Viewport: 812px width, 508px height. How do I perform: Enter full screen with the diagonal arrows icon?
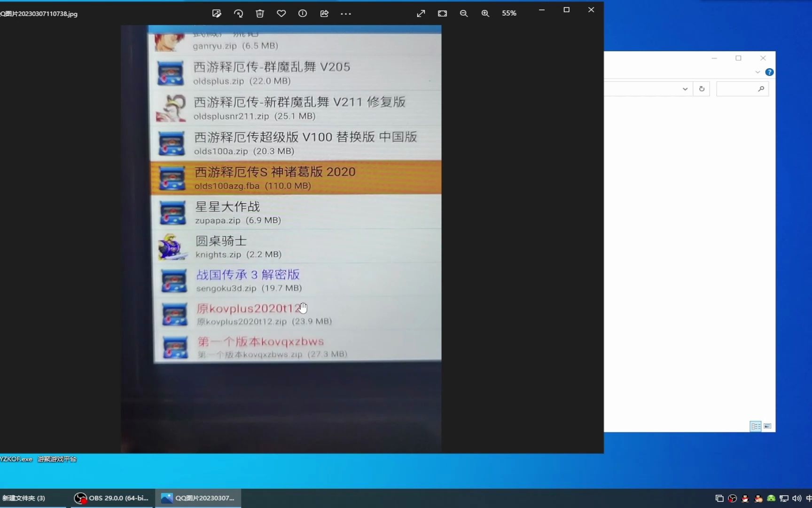pyautogui.click(x=421, y=14)
